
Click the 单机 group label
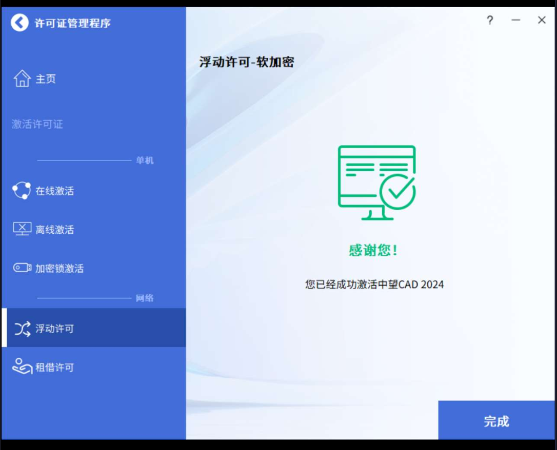pos(145,161)
